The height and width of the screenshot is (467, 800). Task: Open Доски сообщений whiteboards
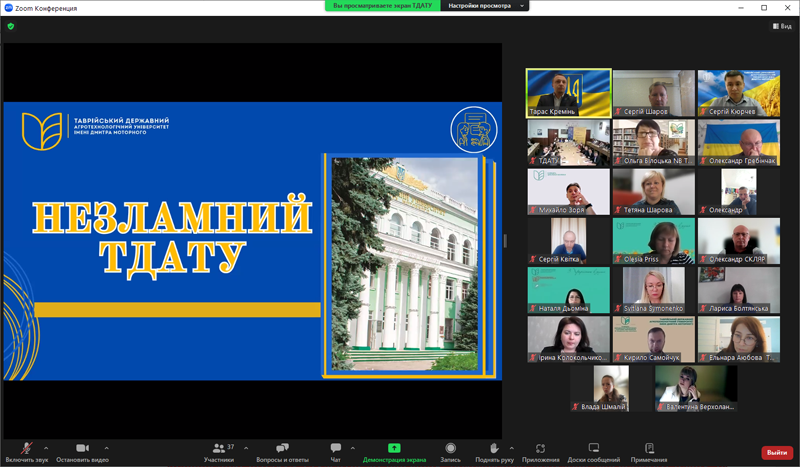click(x=594, y=452)
